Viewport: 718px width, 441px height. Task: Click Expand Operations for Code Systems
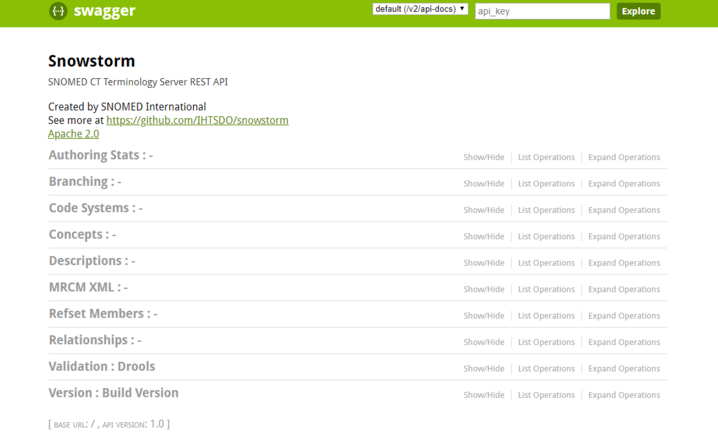[624, 210]
